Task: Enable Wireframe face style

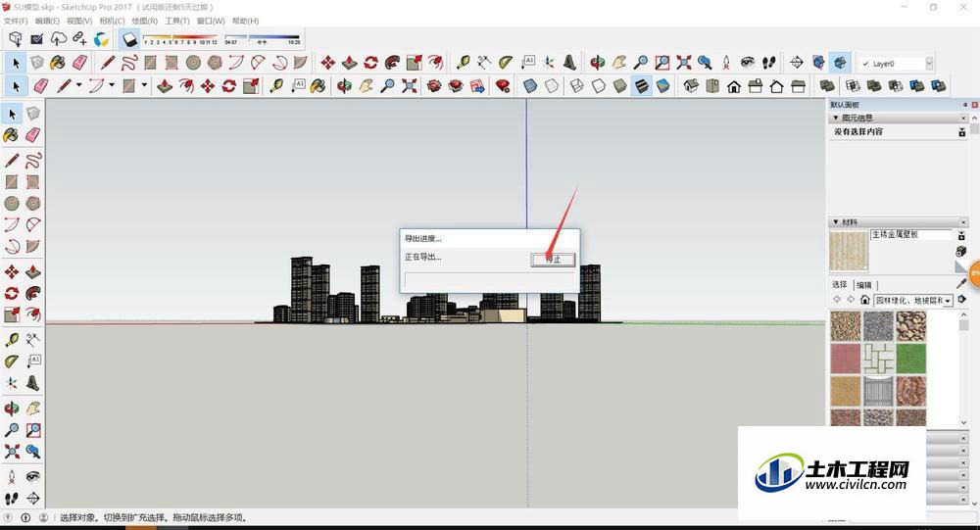Action: (577, 85)
